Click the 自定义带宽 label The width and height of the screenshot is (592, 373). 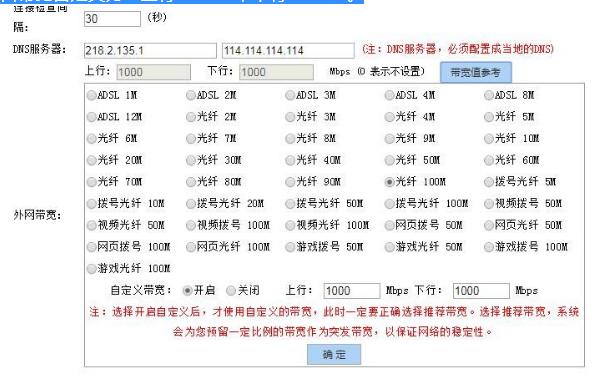coord(141,290)
